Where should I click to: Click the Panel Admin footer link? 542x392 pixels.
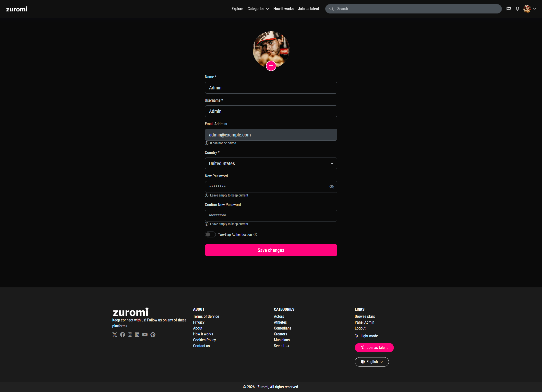pyautogui.click(x=364, y=322)
